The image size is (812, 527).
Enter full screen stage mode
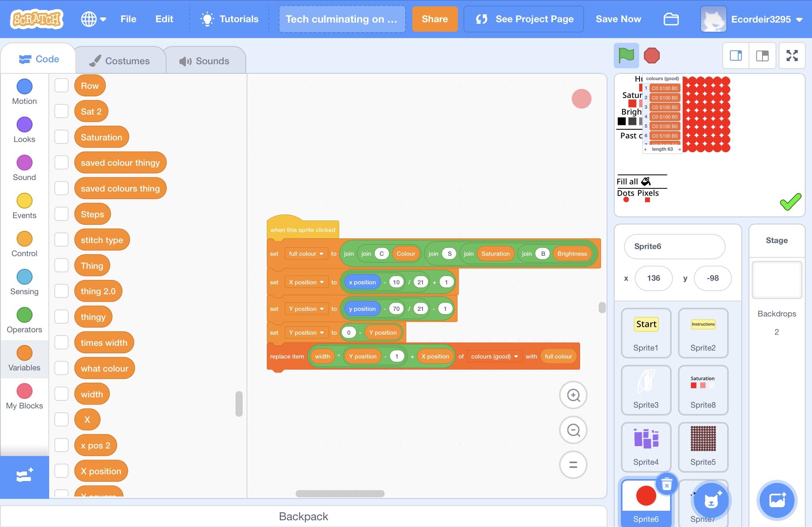pyautogui.click(x=792, y=56)
